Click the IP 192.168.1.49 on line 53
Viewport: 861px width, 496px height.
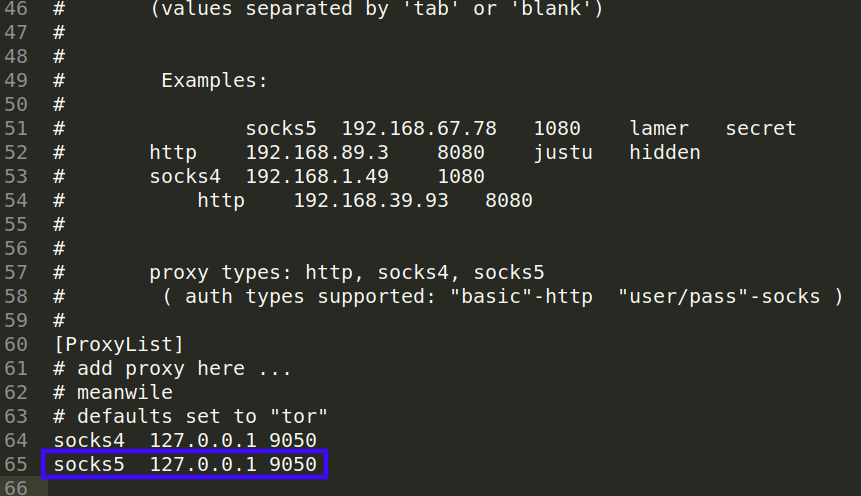tap(317, 176)
